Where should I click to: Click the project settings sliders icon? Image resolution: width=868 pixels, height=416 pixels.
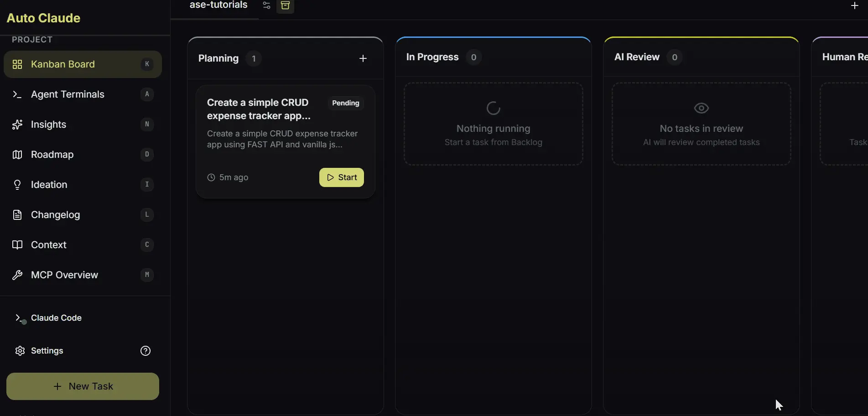(266, 5)
